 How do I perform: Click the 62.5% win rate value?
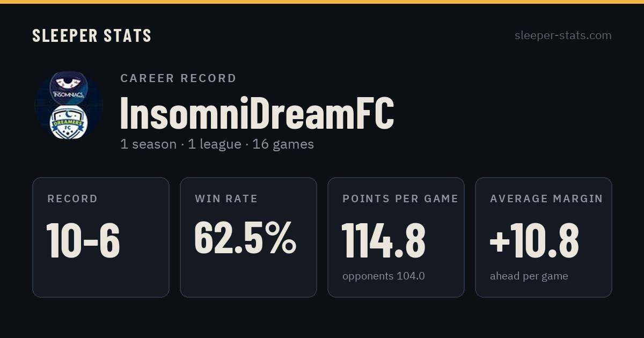[245, 238]
